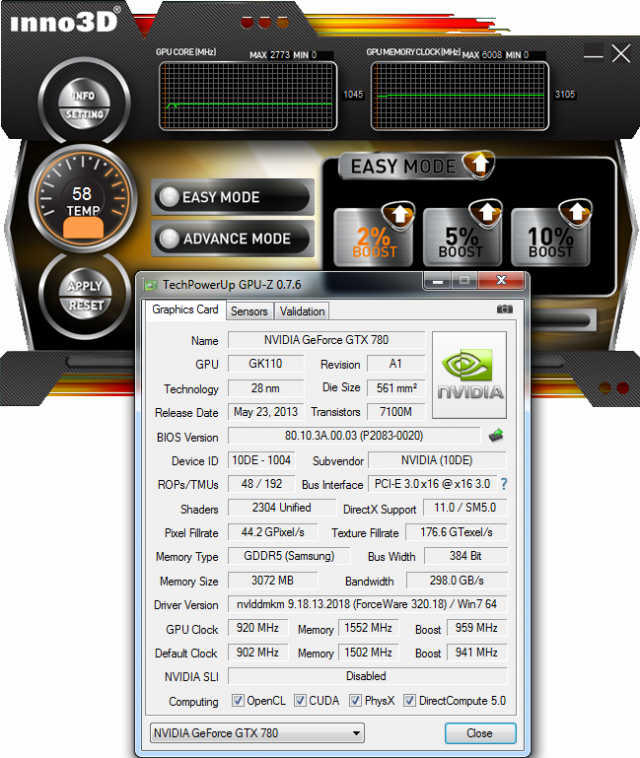Click RESET in the Inno3D tool
Viewport: 640px width, 758px height.
86,306
